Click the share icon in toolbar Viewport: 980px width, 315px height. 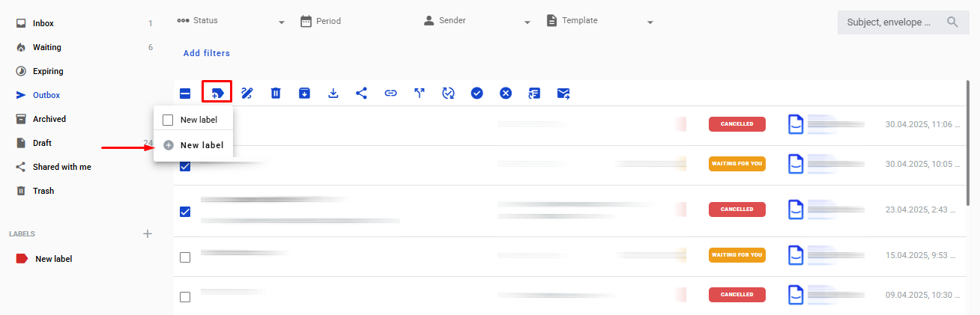tap(361, 93)
